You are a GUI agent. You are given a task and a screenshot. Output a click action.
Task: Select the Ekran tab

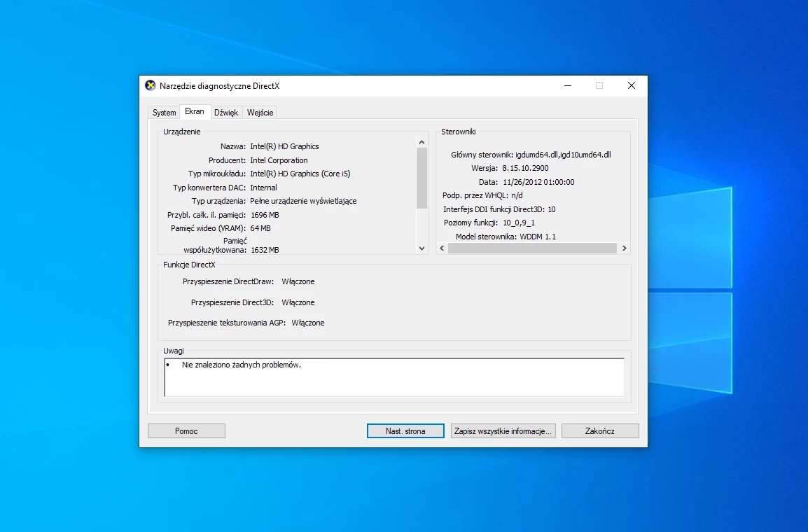coord(195,111)
